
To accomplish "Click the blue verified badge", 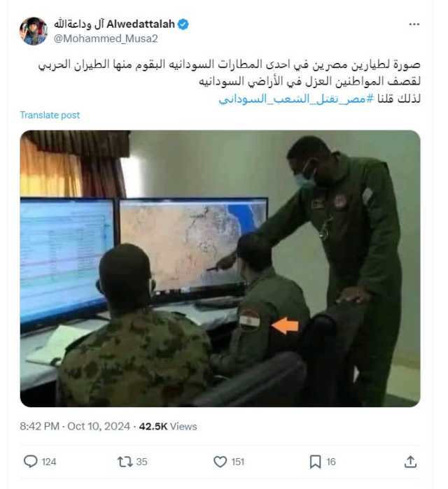I will coord(183,24).
